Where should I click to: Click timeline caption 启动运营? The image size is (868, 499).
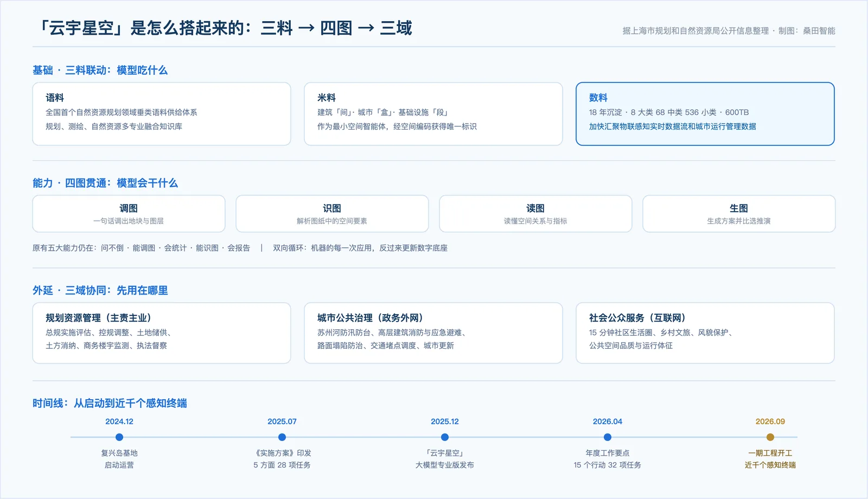click(x=119, y=465)
